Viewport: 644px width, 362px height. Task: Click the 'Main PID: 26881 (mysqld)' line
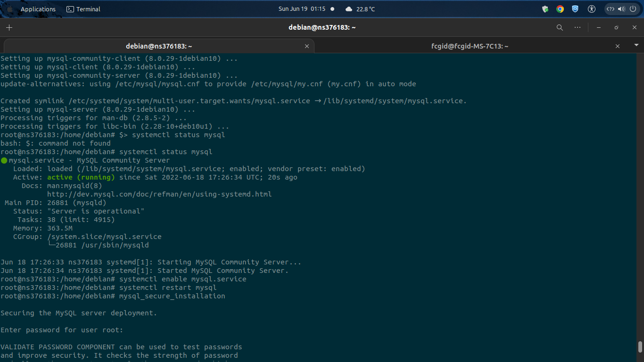pos(56,203)
